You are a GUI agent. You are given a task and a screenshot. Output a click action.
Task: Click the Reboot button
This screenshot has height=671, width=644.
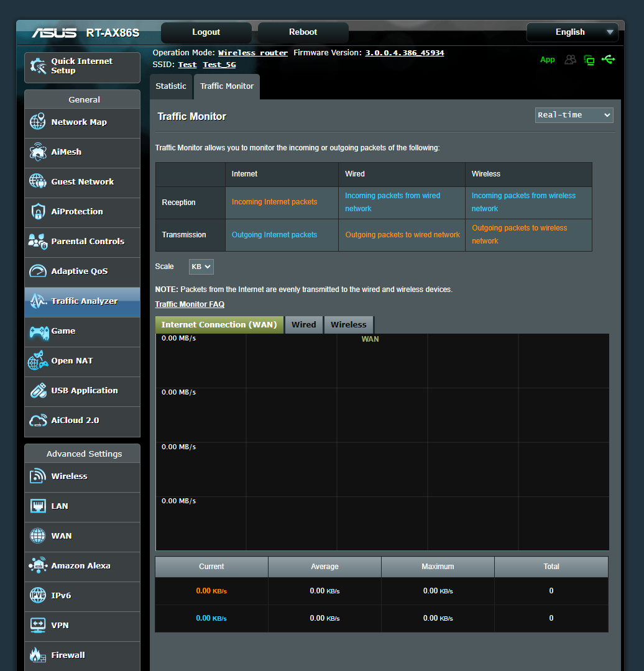pyautogui.click(x=303, y=32)
